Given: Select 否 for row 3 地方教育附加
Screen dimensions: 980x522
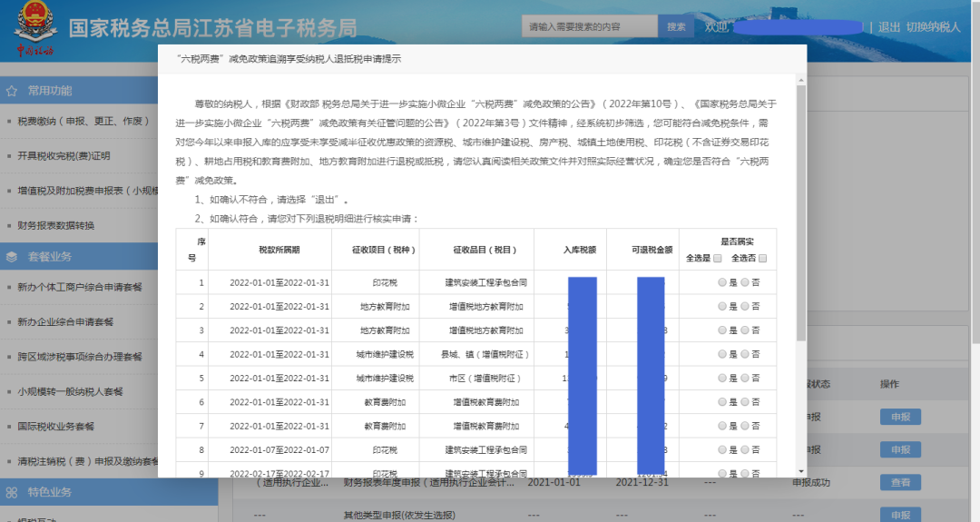Looking at the screenshot, I should click(745, 330).
